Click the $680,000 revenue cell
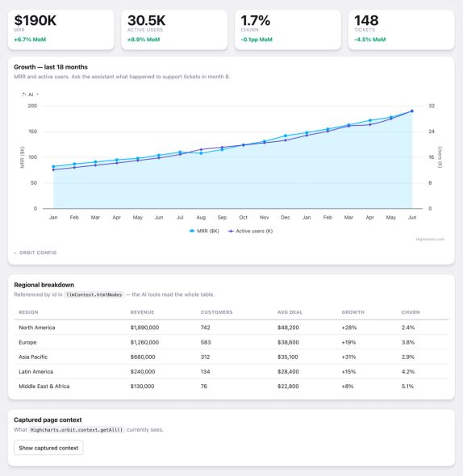This screenshot has height=476, width=463. [x=143, y=357]
